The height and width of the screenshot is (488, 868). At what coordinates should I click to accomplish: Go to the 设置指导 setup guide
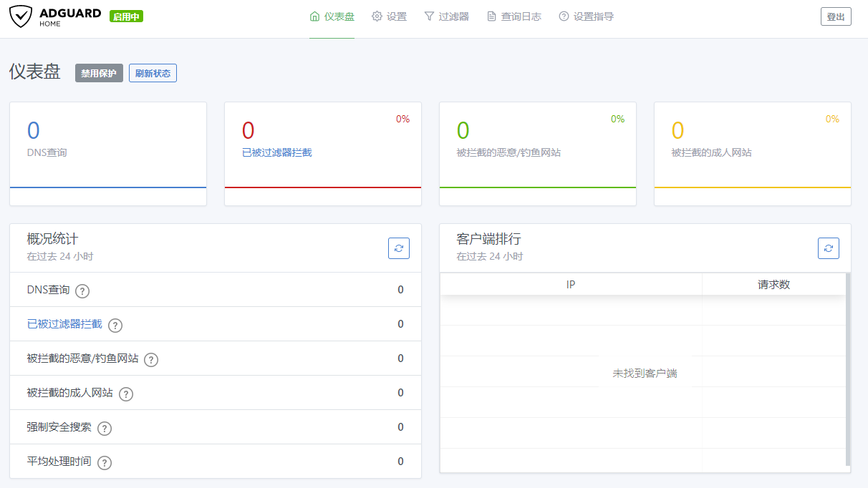pos(586,16)
